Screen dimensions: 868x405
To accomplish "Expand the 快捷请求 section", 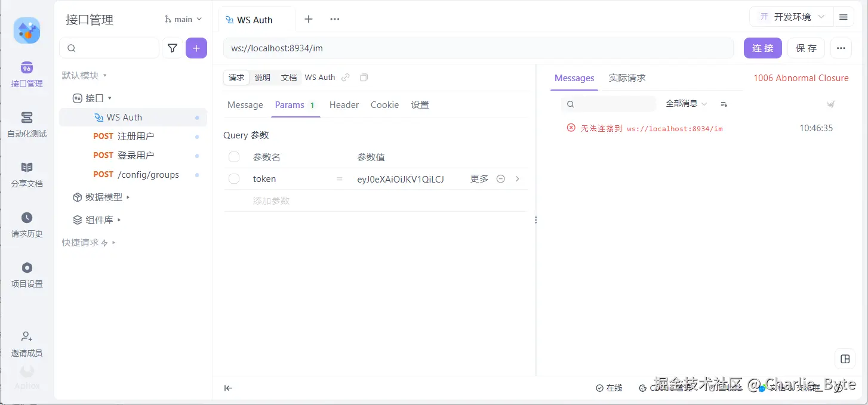I will (88, 243).
